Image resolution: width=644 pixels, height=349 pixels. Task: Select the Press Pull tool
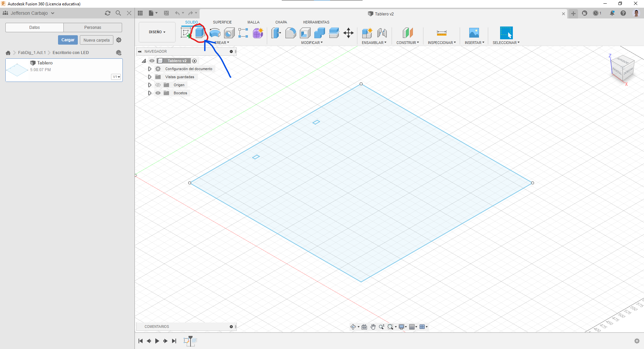click(276, 33)
